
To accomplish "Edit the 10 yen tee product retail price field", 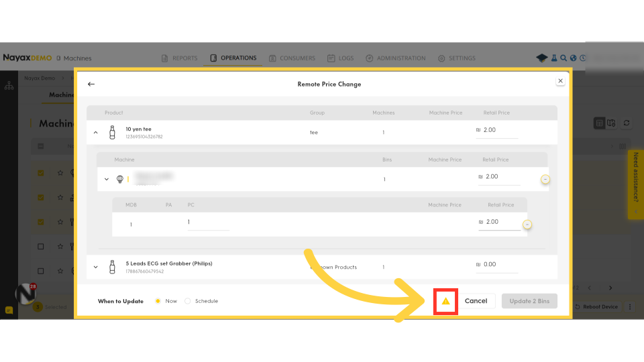I will coord(497,131).
